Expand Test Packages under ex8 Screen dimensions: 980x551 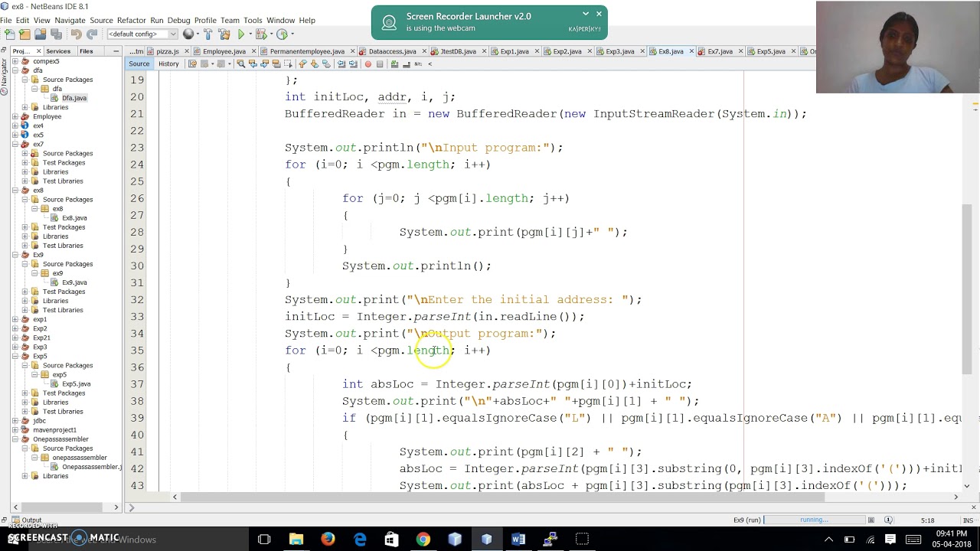(24, 227)
